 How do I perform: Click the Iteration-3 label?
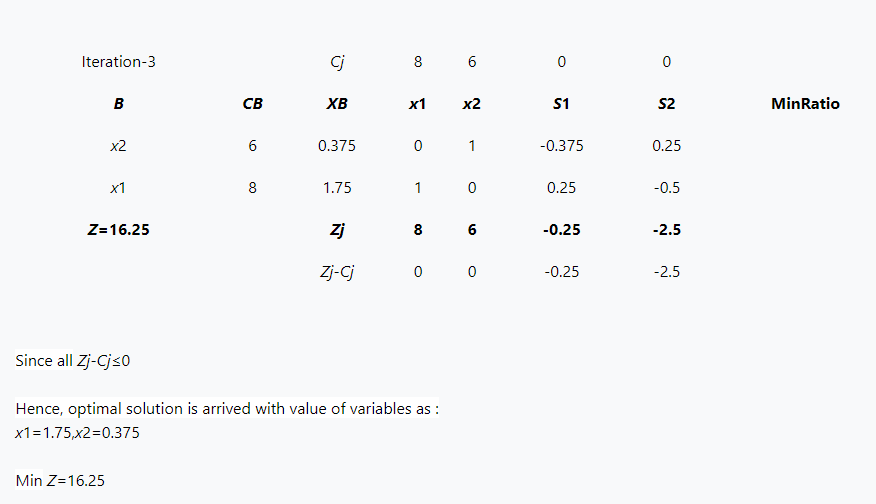(118, 62)
